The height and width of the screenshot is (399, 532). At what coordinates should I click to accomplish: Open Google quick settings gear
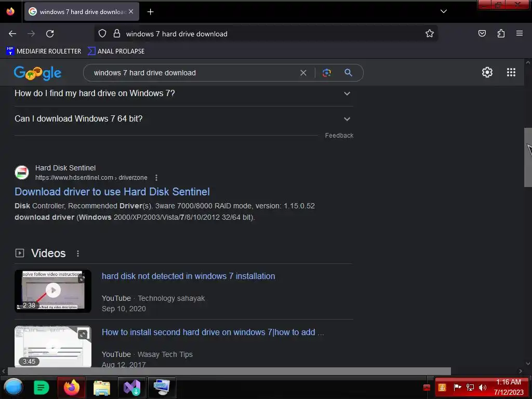point(487,72)
